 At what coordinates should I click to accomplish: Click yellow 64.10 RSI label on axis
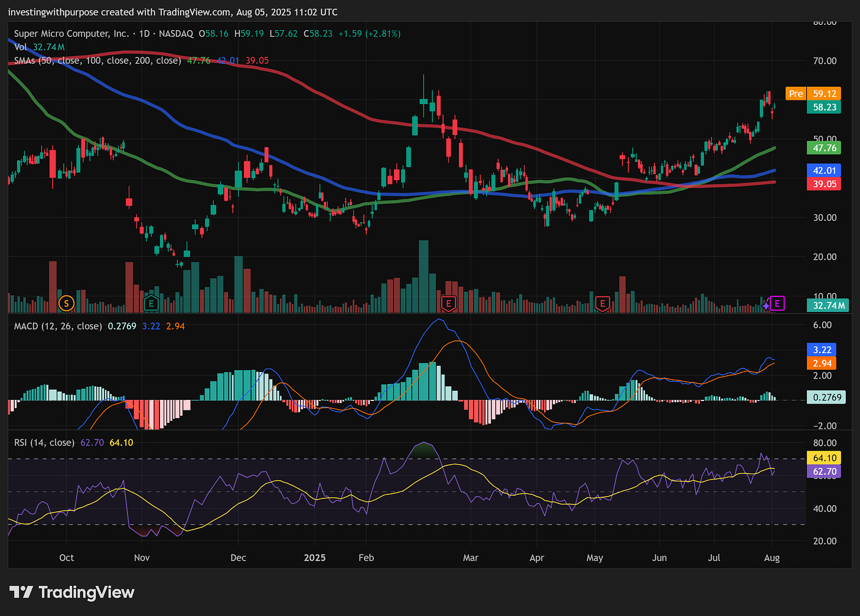825,458
